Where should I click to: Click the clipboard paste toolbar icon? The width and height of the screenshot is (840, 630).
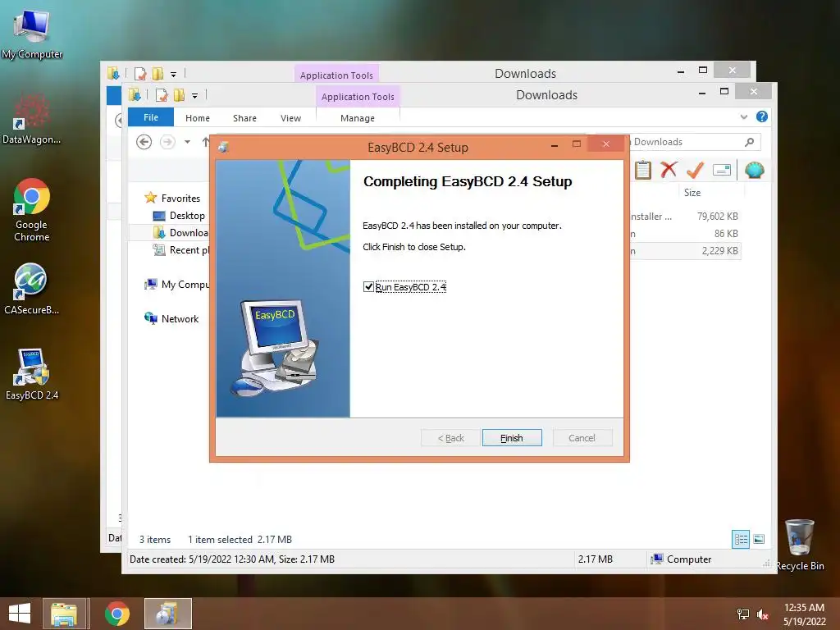coord(643,171)
